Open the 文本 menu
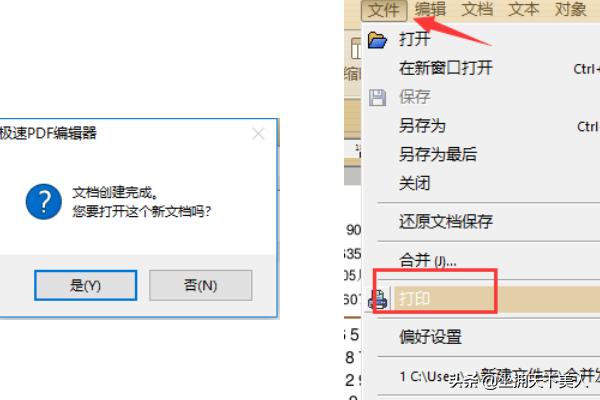The height and width of the screenshot is (400, 600). [x=523, y=9]
